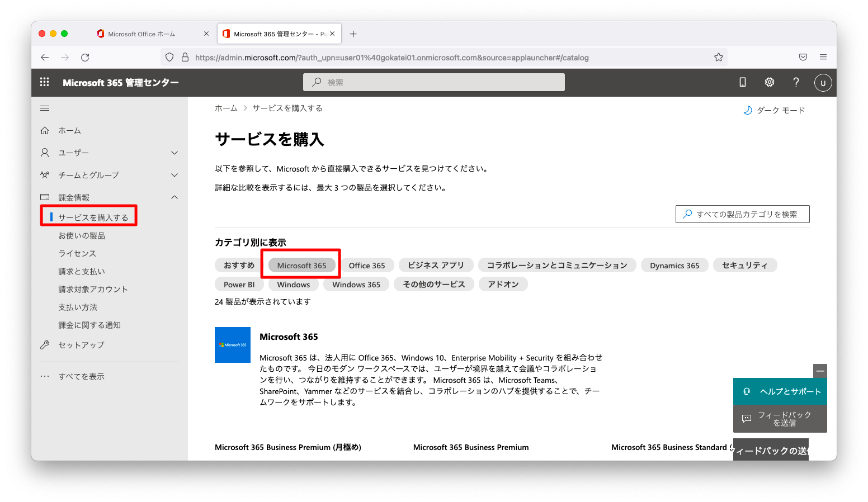Viewport: 868px width, 502px height.
Task: Open Help via the question mark icon
Action: coord(796,82)
